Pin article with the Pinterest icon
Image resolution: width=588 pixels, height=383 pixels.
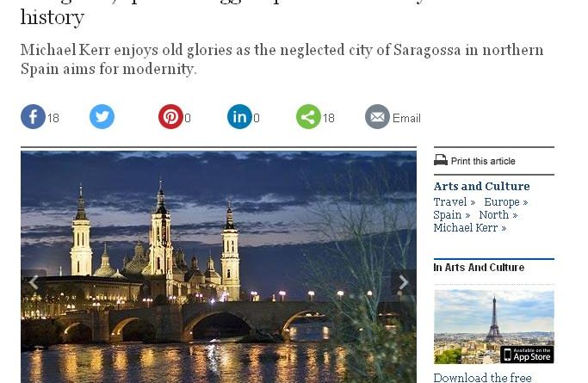pyautogui.click(x=170, y=116)
